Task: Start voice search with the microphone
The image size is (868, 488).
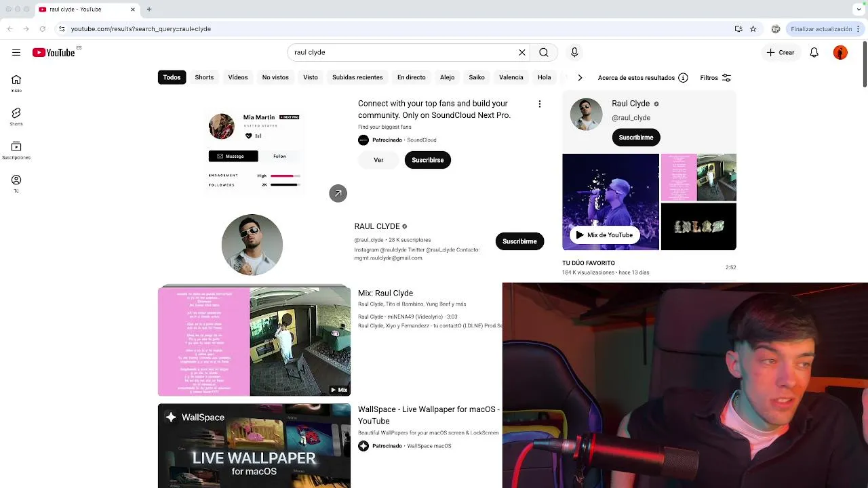Action: coord(574,52)
